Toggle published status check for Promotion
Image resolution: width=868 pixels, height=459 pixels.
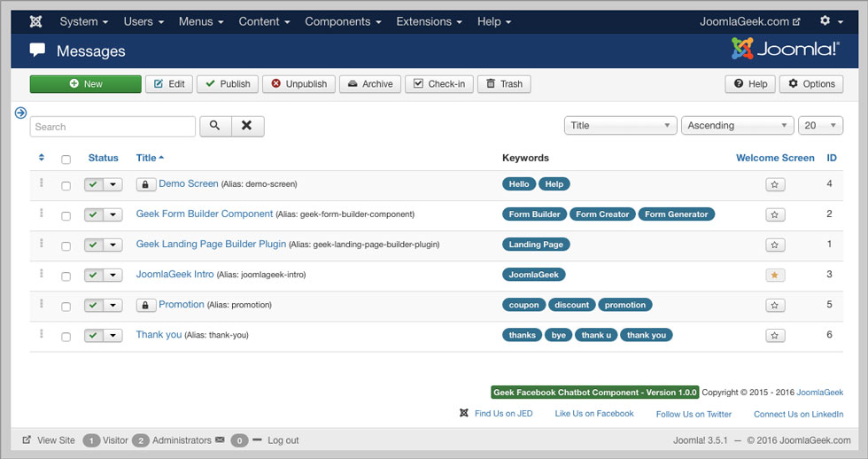click(94, 305)
